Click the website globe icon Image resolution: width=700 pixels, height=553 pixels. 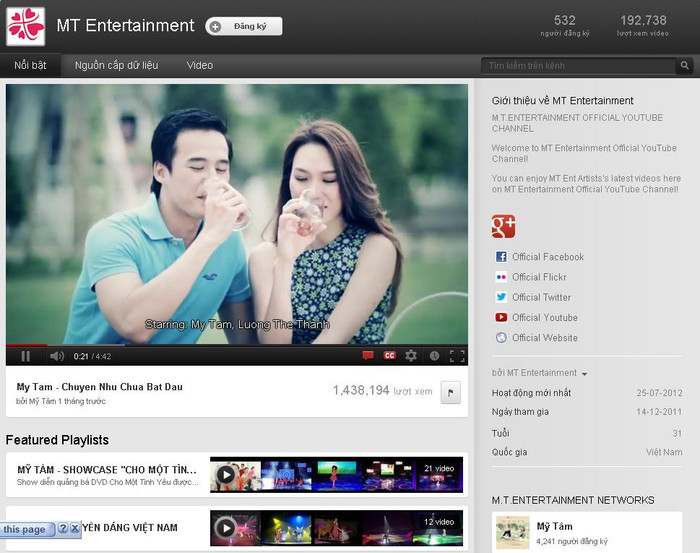point(501,338)
